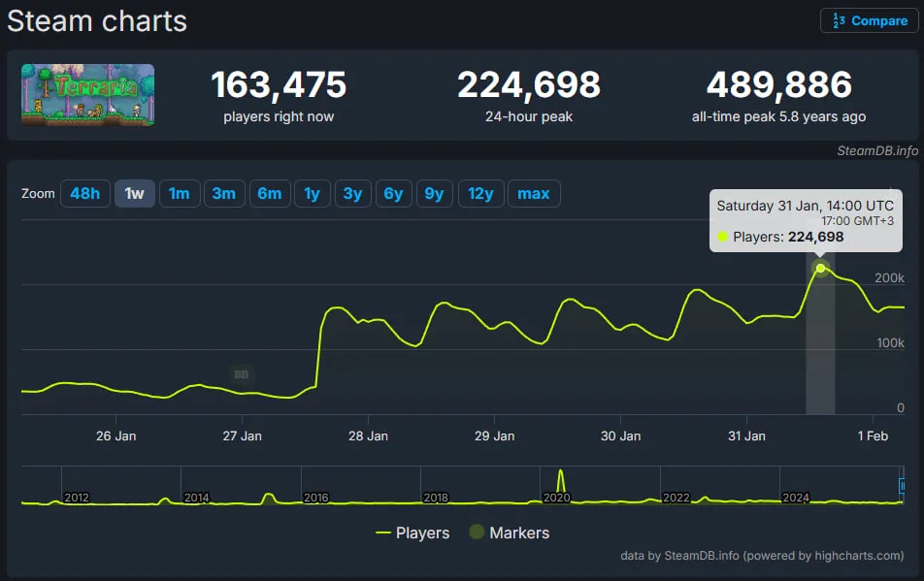Image resolution: width=924 pixels, height=581 pixels.
Task: Select the 3y zoom range
Action: (352, 194)
